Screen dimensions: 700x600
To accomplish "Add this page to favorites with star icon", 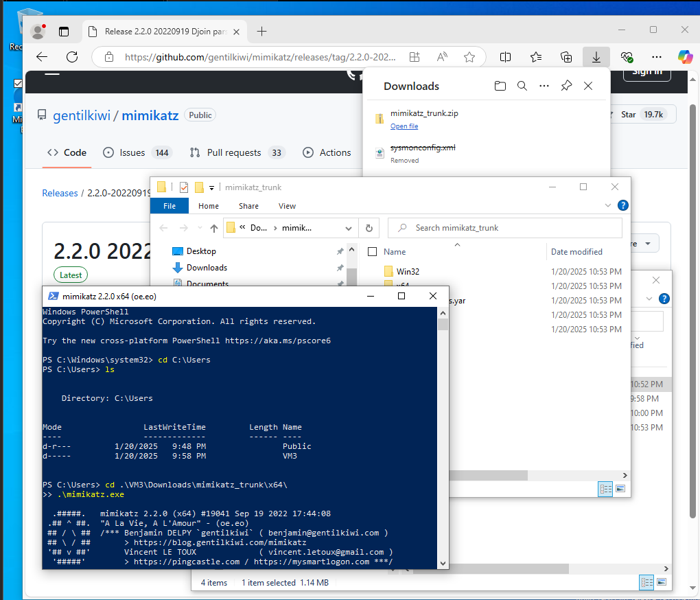I will [x=469, y=57].
